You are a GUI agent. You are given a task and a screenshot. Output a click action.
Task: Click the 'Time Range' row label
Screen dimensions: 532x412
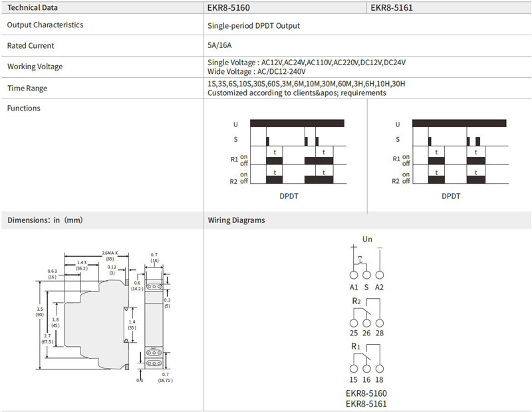(x=27, y=89)
